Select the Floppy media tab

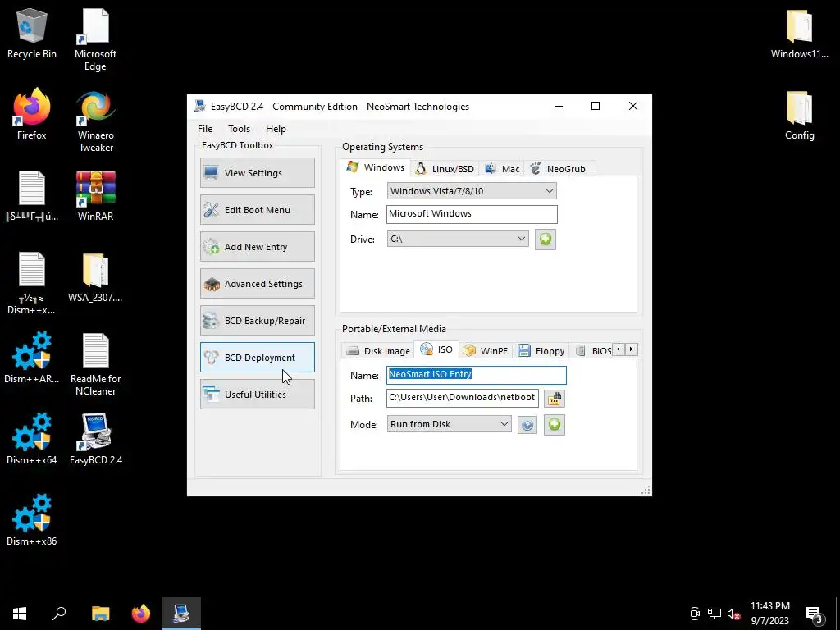(x=541, y=351)
